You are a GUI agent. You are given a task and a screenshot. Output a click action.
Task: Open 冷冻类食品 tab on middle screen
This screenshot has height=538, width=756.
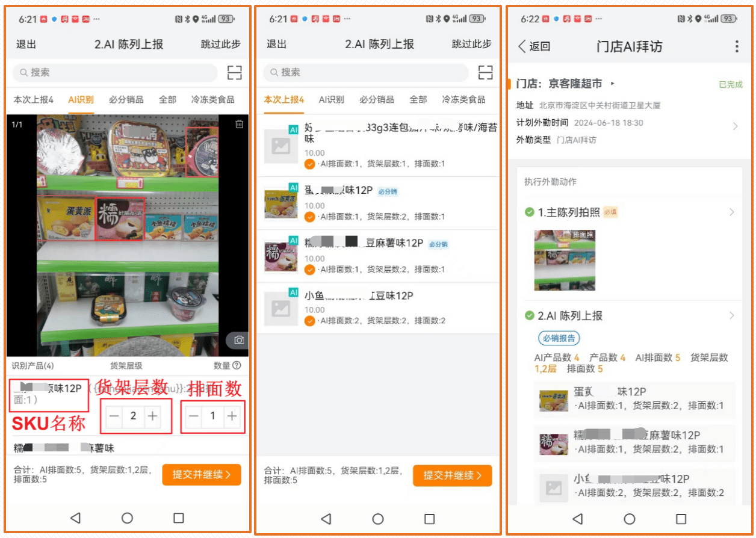[463, 99]
